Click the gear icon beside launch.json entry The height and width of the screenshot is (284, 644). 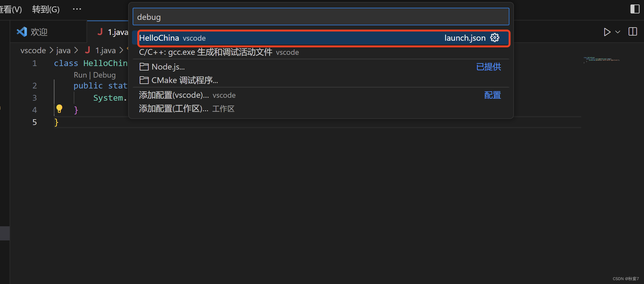point(495,38)
